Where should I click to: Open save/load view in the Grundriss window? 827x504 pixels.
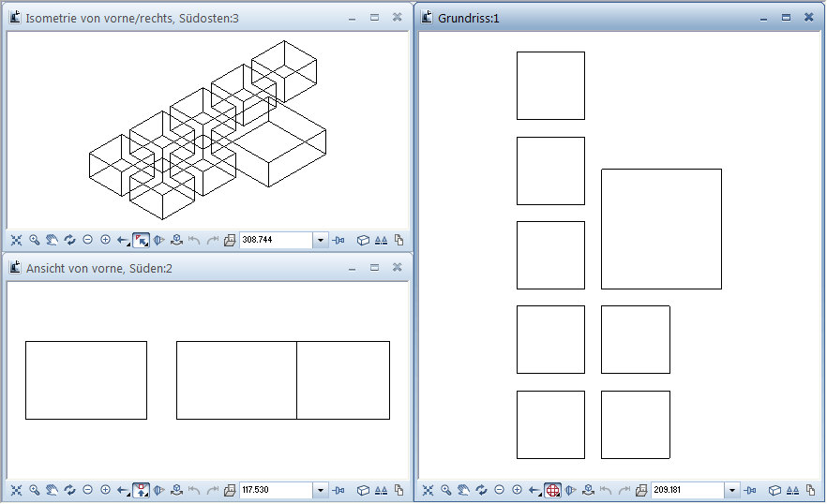click(x=640, y=490)
